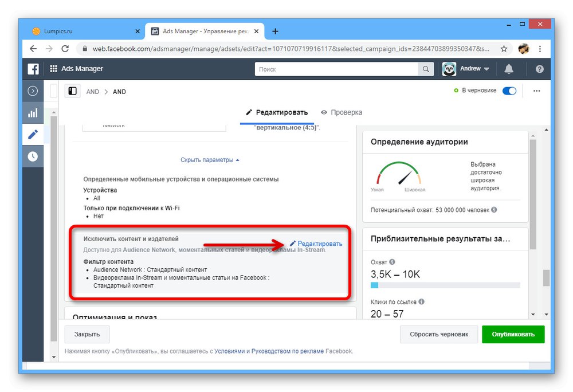Click Редактировать link for content exclusions
The image size is (573, 392).
click(x=316, y=244)
